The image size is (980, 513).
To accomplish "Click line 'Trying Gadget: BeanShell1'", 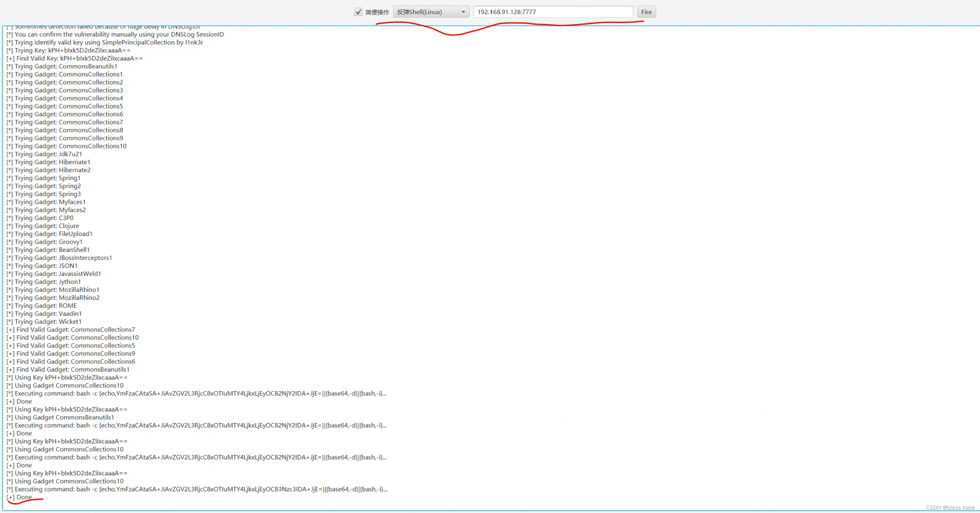I will (x=48, y=250).
